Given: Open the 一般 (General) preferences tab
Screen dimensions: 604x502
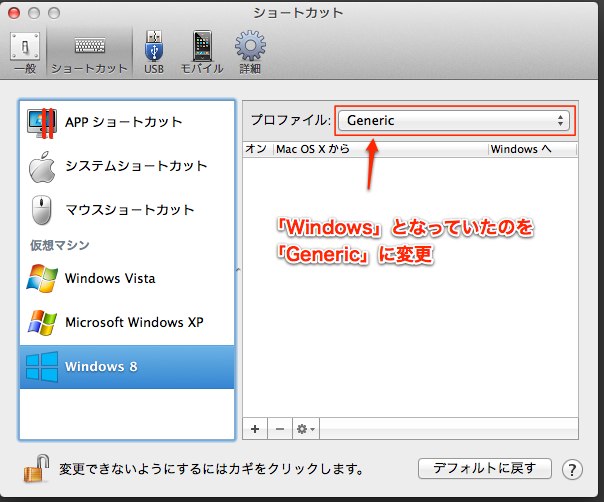Looking at the screenshot, I should (25, 53).
